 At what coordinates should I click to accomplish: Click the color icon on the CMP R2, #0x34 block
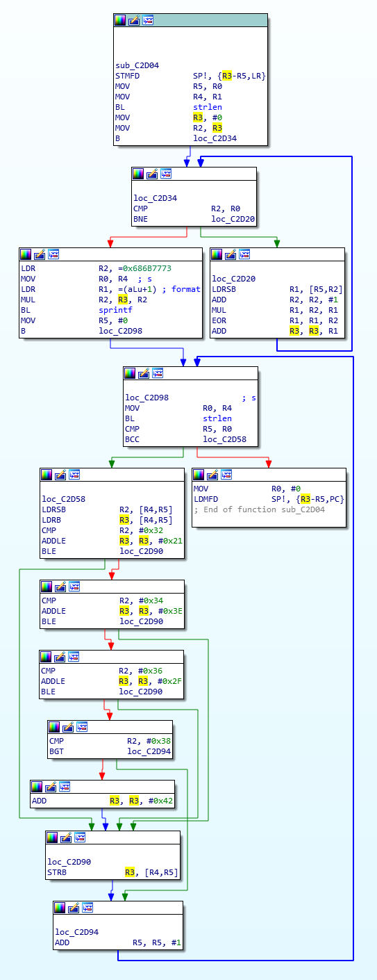coord(47,587)
